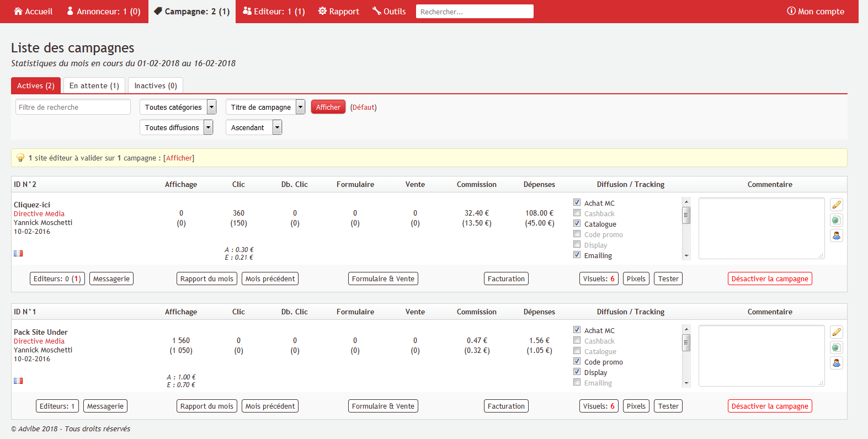The image size is (868, 439).
Task: Open the Ascendant order dropdown
Action: click(254, 127)
